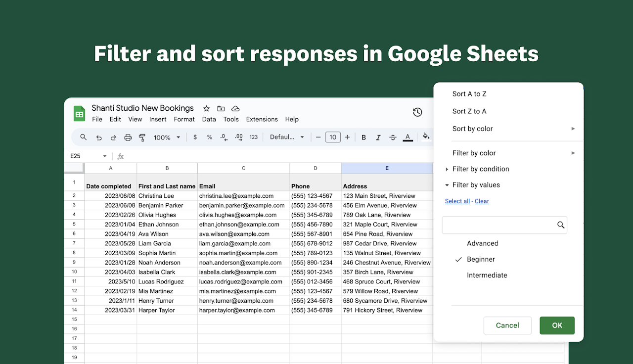Viewport: 633px width, 364px height.
Task: Open the Default font dropdown
Action: pos(287,137)
